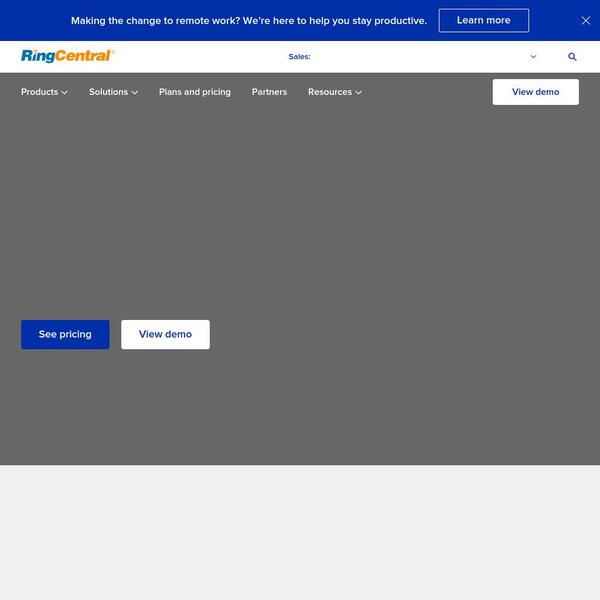
Task: Go to RingCentral logo homepage
Action: [x=68, y=56]
